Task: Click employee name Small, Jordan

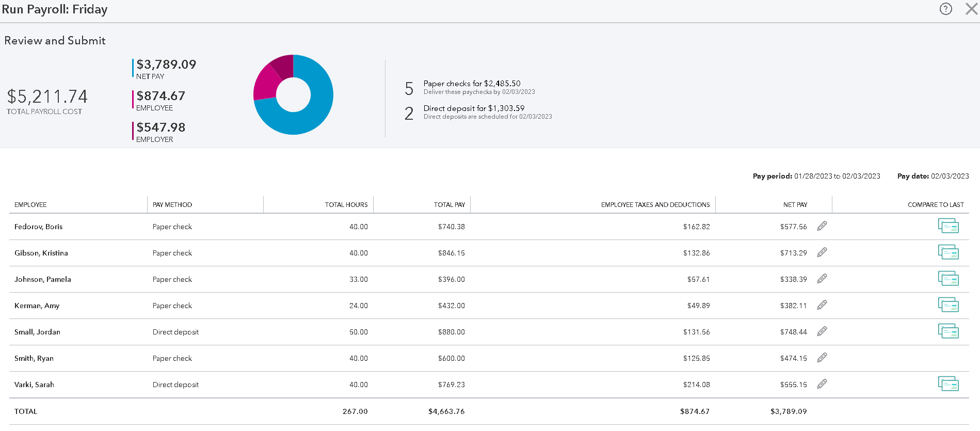Action: pos(37,332)
